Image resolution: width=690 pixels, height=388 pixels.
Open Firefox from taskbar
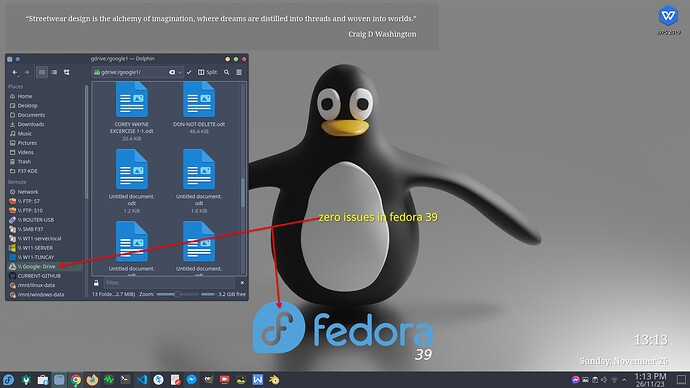tap(92, 380)
